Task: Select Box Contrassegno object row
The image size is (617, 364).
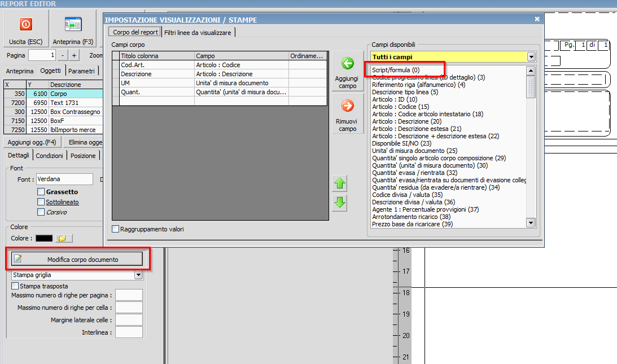Action: pyautogui.click(x=54, y=112)
